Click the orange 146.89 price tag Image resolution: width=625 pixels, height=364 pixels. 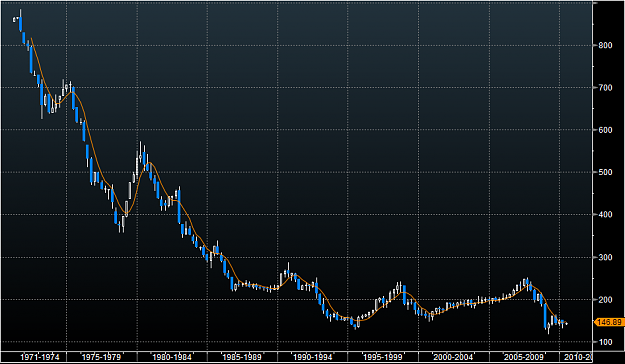coord(609,322)
